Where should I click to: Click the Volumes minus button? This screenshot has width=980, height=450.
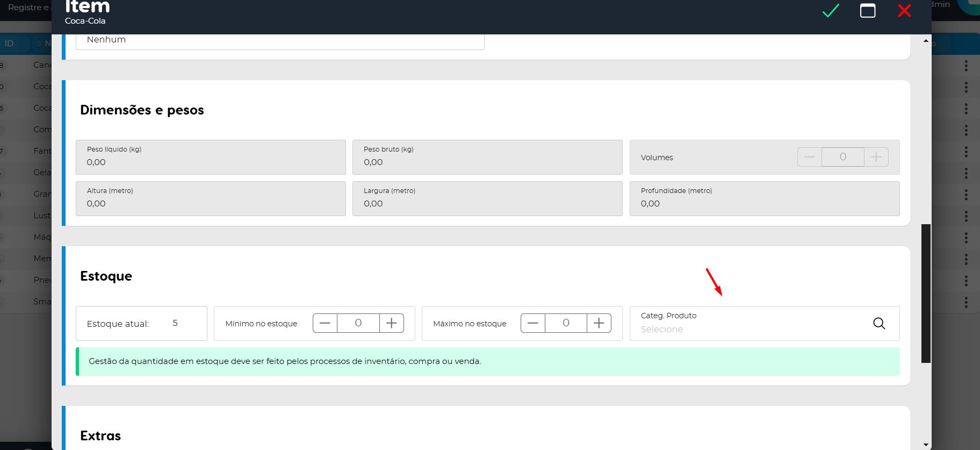tap(810, 157)
